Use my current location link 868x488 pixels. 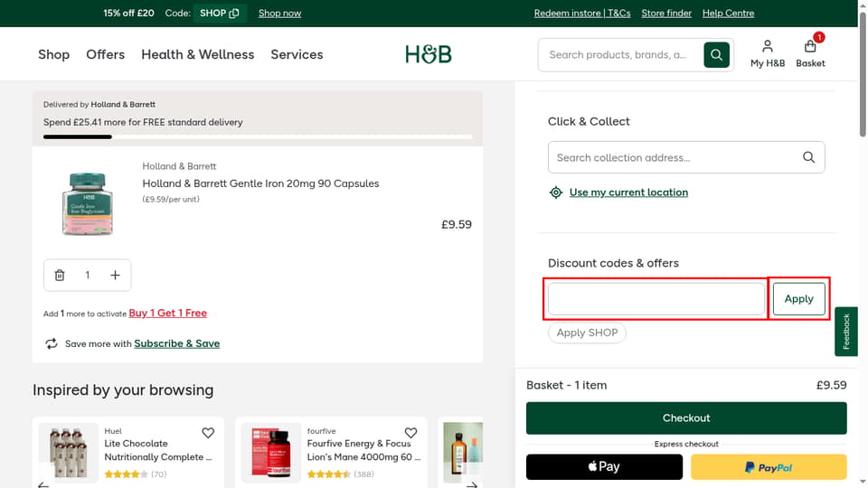(x=629, y=192)
